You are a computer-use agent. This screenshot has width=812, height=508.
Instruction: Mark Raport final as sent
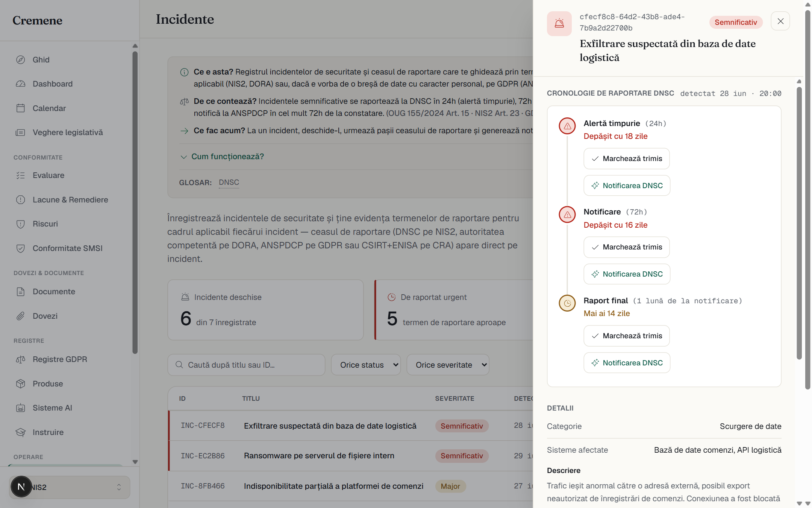(626, 336)
